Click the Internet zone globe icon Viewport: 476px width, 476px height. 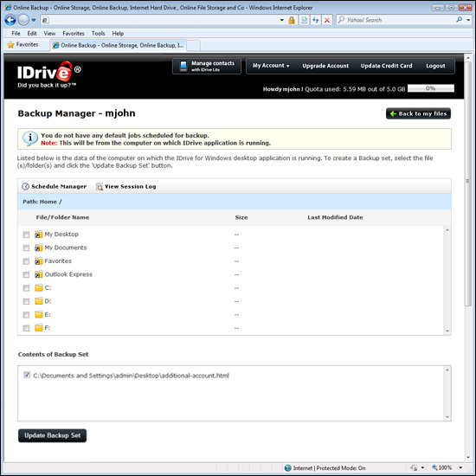coord(288,468)
